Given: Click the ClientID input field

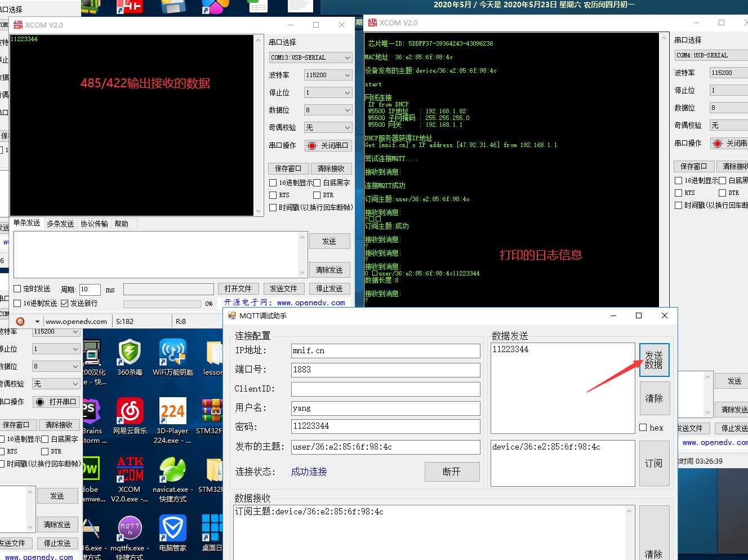Looking at the screenshot, I should pyautogui.click(x=386, y=389).
